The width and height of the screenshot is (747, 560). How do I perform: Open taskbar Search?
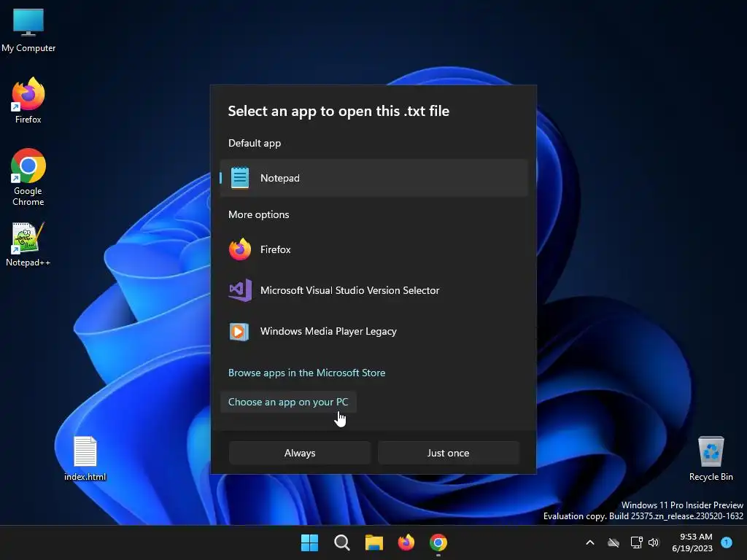(x=342, y=542)
